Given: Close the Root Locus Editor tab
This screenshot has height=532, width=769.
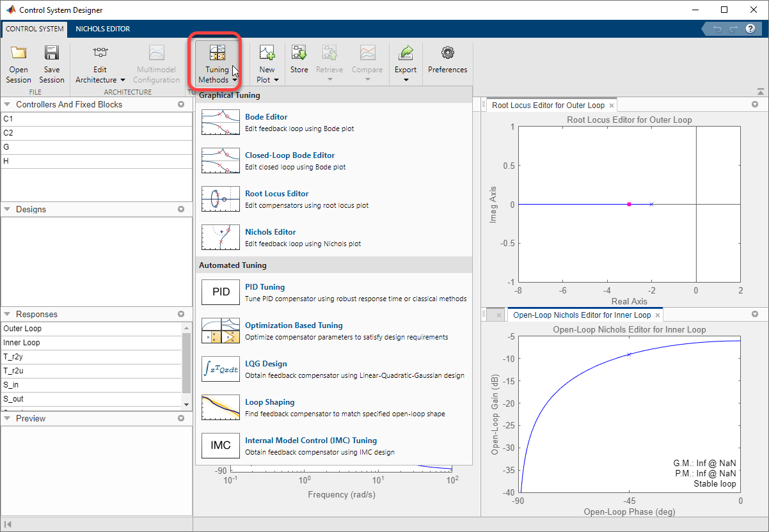Looking at the screenshot, I should coord(611,106).
